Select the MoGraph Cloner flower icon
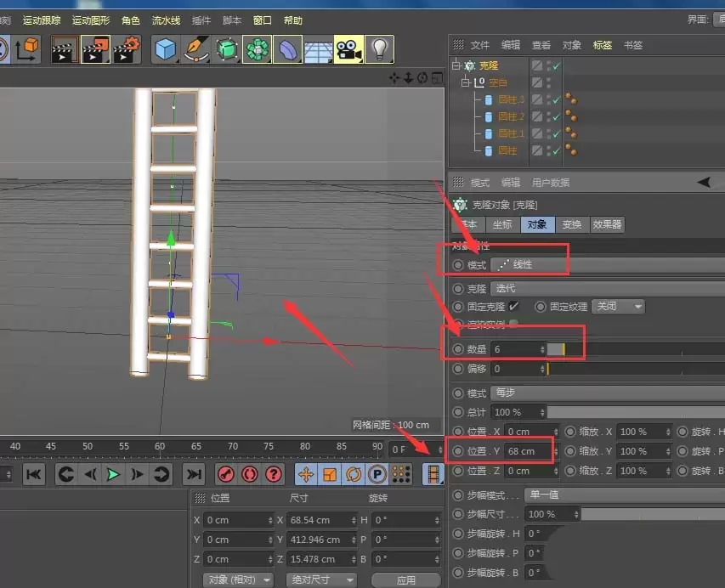 point(255,49)
